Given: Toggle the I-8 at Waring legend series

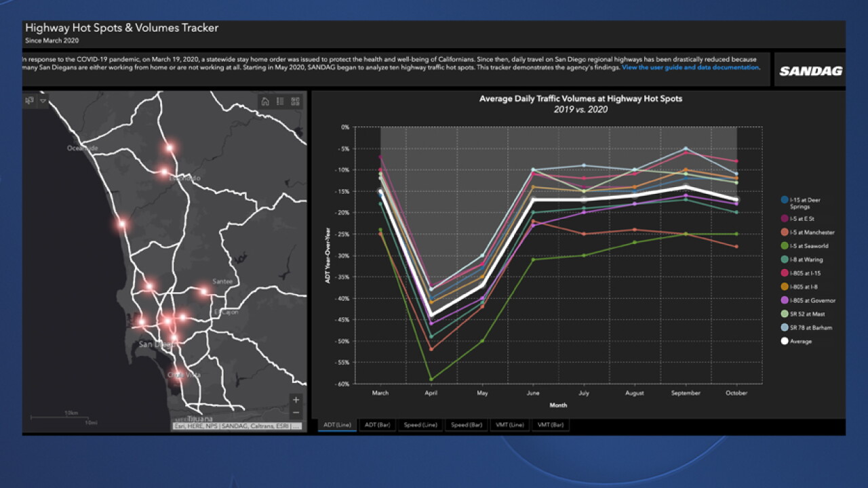Looking at the screenshot, I should [x=803, y=260].
